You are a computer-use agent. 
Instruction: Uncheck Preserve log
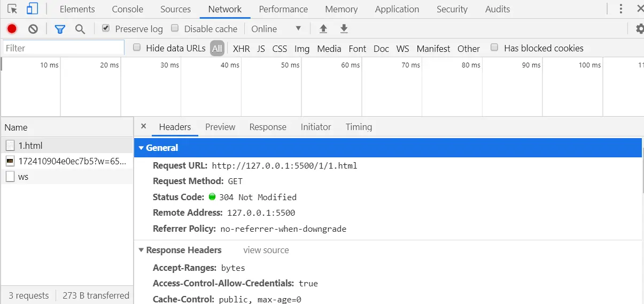[106, 28]
